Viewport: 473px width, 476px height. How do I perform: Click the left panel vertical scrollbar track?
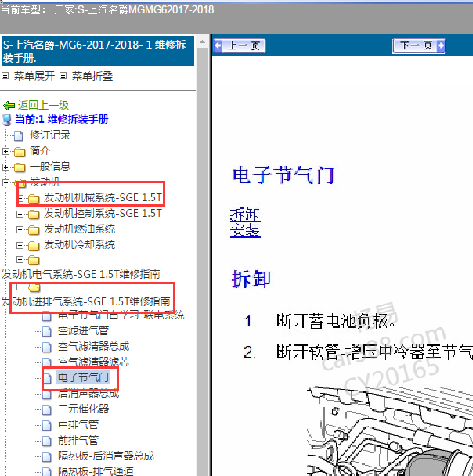[x=203, y=261]
